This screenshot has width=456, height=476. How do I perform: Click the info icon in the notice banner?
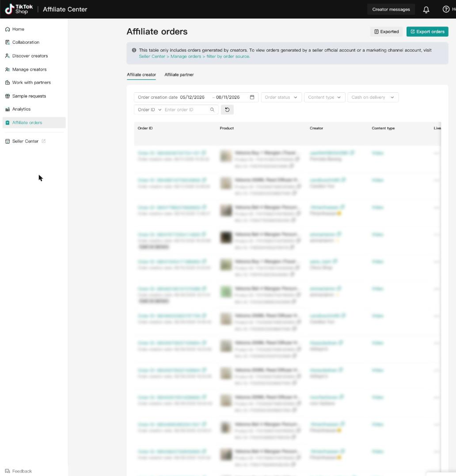click(x=134, y=50)
